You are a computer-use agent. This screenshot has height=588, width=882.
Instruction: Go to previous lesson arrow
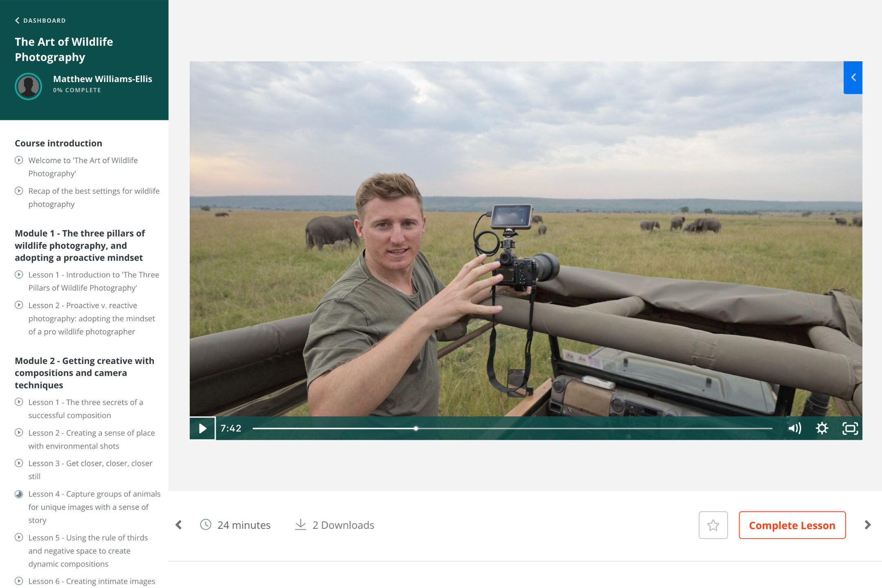pos(179,525)
